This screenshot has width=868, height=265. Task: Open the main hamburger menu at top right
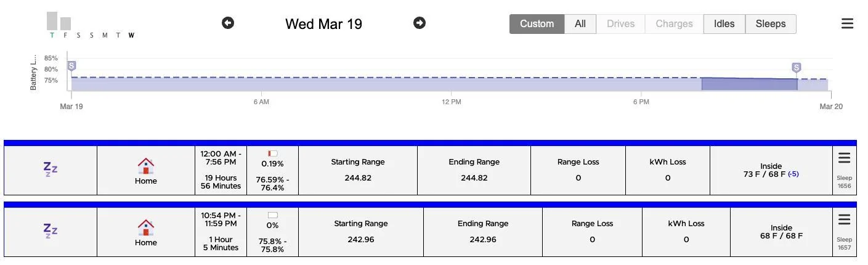(x=847, y=23)
